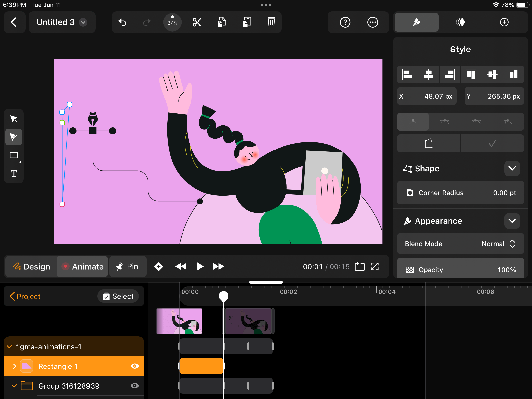
Task: Toggle visibility of Group 316128939
Action: click(x=135, y=386)
